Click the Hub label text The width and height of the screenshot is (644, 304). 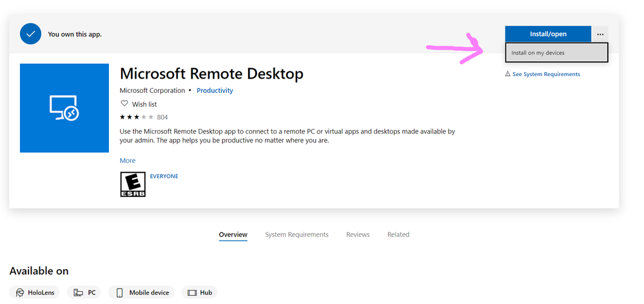point(206,292)
